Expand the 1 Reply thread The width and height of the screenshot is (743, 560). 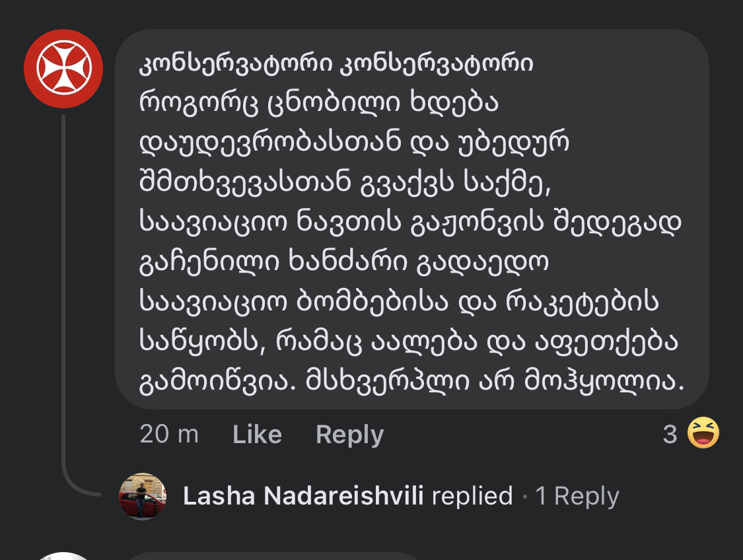[577, 496]
